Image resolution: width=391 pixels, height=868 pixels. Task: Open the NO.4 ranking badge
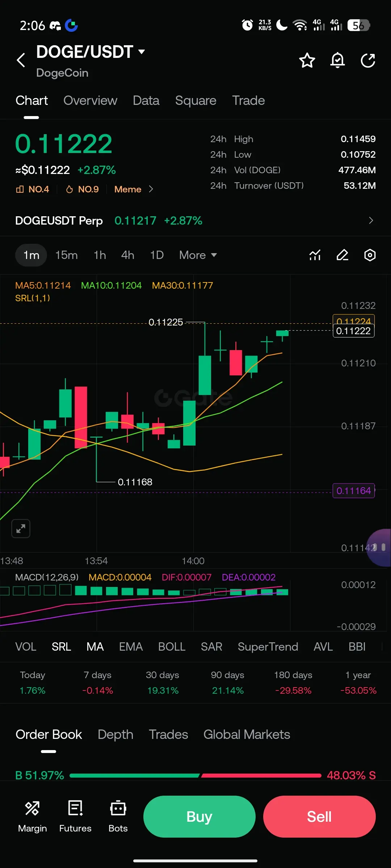pyautogui.click(x=33, y=189)
